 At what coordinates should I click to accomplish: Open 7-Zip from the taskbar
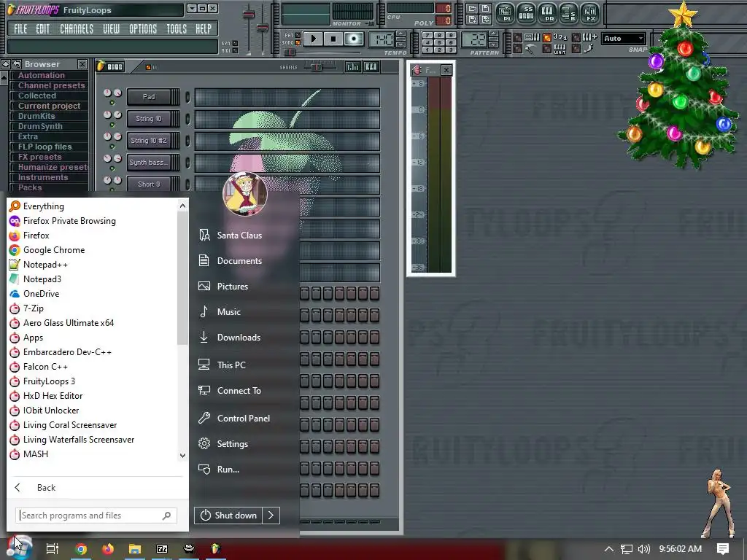(162, 549)
